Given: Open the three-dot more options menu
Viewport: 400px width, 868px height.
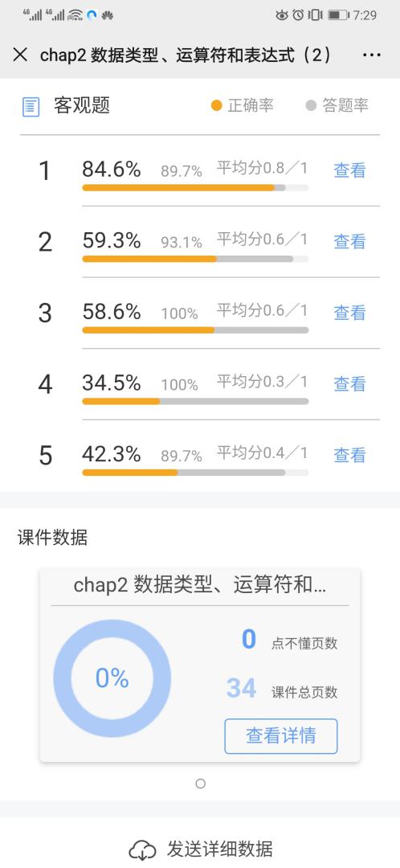Looking at the screenshot, I should 371,55.
